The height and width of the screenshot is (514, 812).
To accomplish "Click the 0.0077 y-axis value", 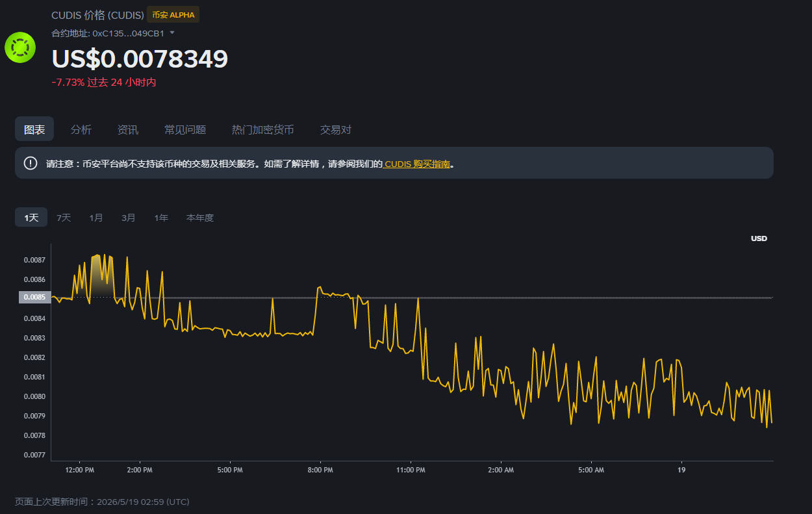I will pyautogui.click(x=34, y=455).
